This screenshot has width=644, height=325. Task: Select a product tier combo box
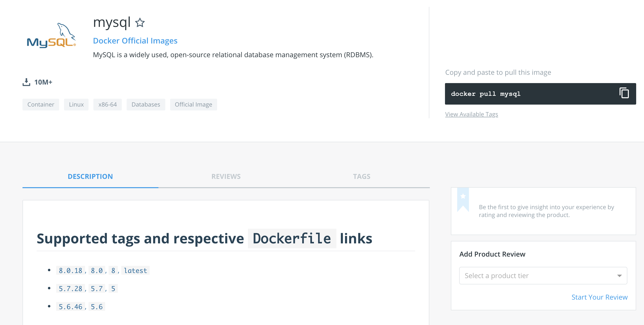[x=537, y=276]
